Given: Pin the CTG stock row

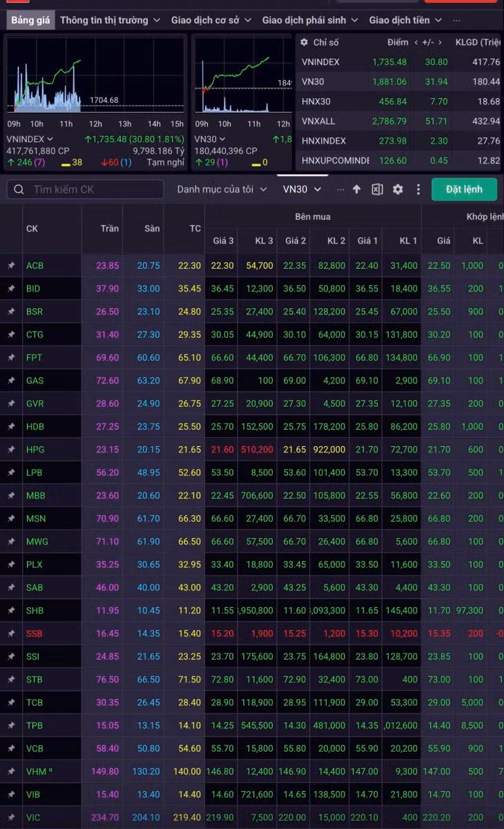Looking at the screenshot, I should pyautogui.click(x=11, y=334).
